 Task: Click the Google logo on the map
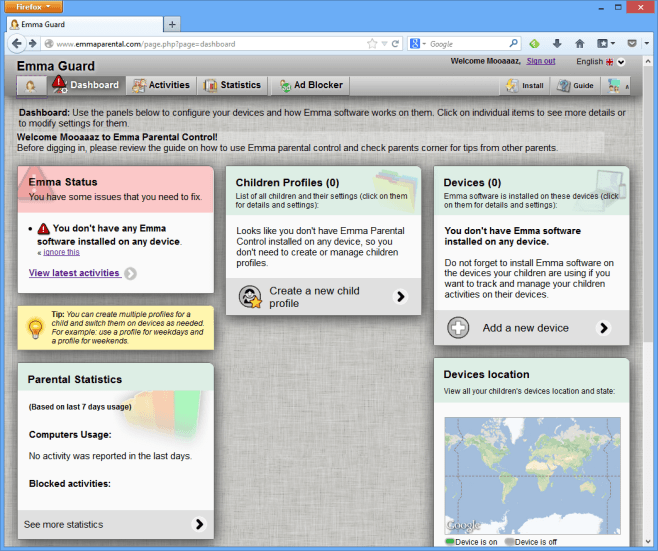tap(463, 525)
